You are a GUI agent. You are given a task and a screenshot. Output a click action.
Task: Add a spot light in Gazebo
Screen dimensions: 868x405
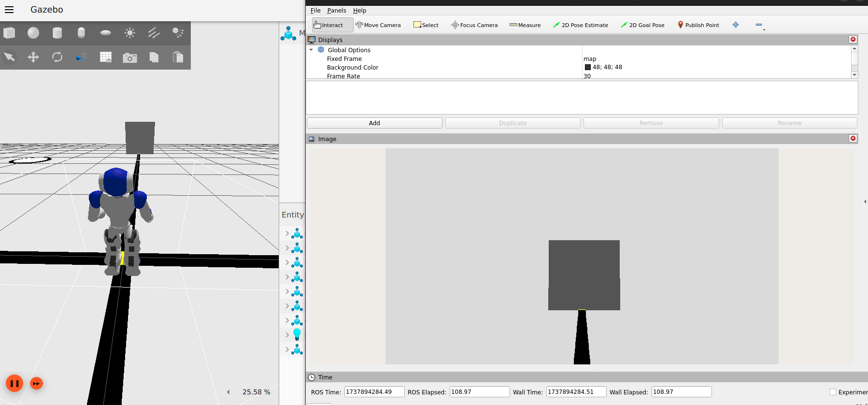[x=178, y=33]
